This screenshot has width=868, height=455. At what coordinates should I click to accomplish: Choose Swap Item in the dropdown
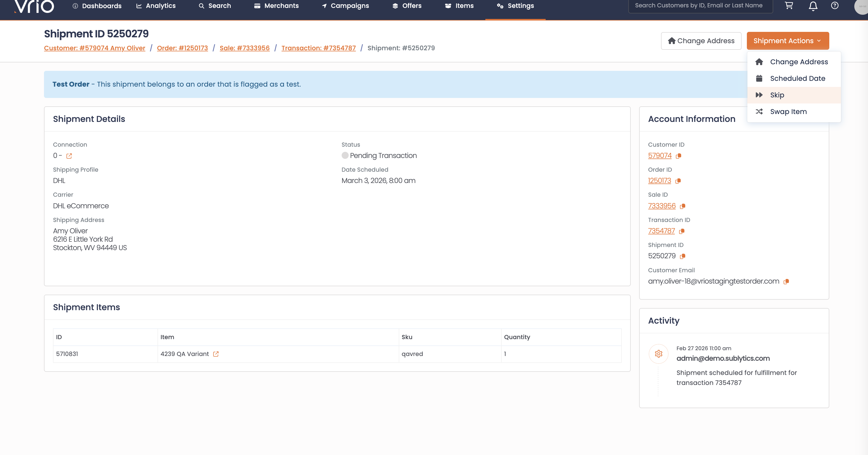click(x=788, y=111)
